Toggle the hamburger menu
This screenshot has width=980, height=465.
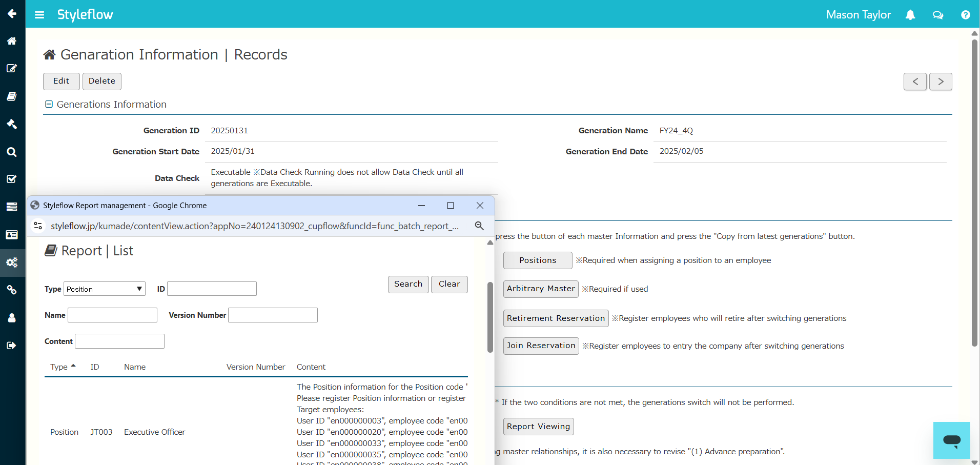pos(39,15)
